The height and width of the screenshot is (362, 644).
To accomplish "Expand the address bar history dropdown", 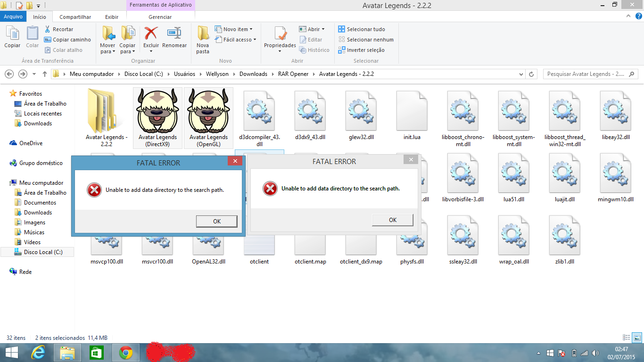I will click(521, 74).
